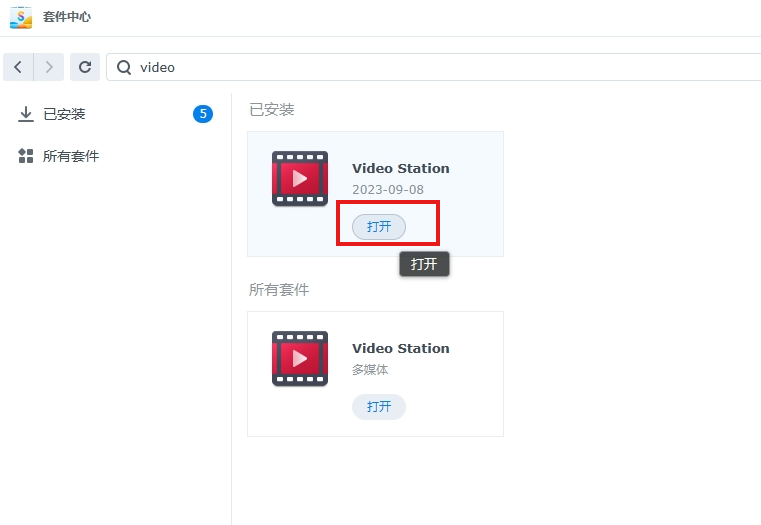Click the date 2023-09-08
This screenshot has width=761, height=525.
point(388,190)
